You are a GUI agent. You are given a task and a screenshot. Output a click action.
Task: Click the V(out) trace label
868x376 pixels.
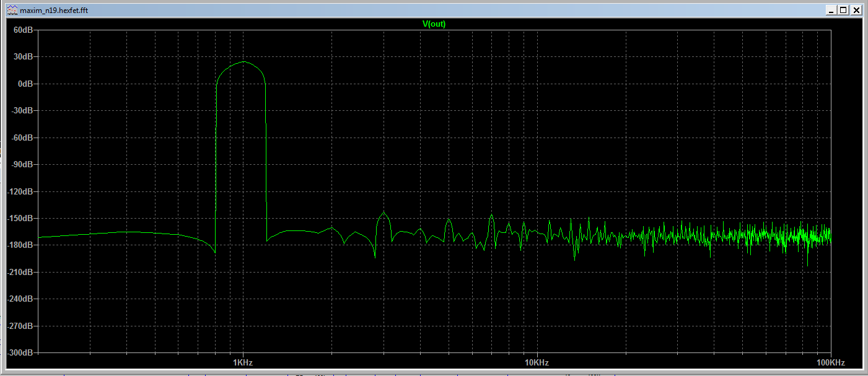pos(434,24)
